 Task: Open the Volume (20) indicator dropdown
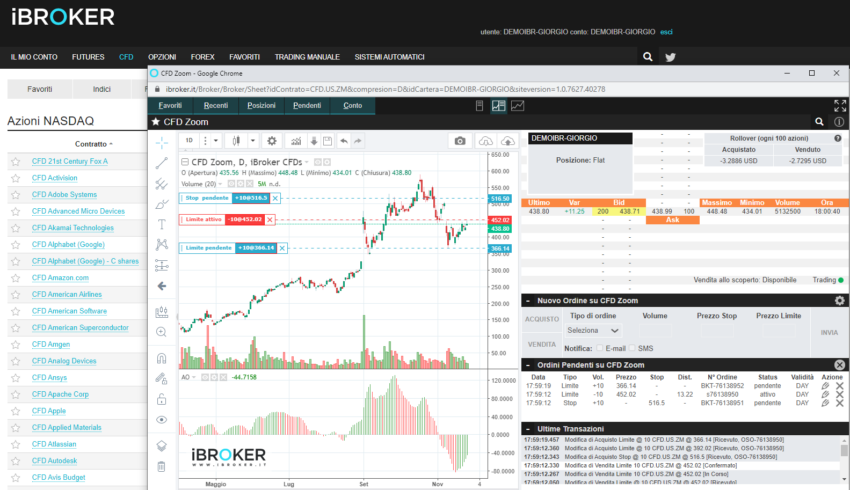[221, 184]
